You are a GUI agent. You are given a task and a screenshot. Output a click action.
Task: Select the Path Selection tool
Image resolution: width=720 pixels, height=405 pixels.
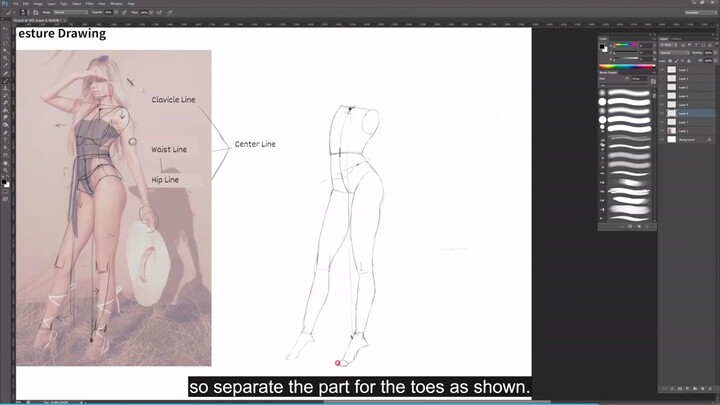6,148
